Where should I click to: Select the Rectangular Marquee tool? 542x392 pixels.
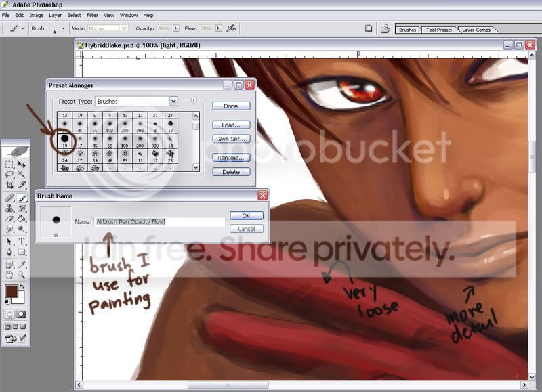point(9,165)
